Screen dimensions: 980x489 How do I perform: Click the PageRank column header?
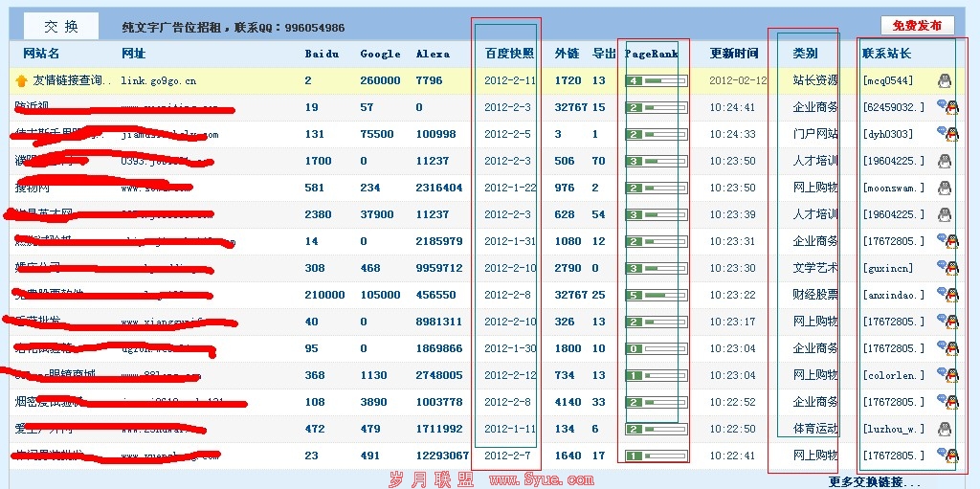pos(651,54)
